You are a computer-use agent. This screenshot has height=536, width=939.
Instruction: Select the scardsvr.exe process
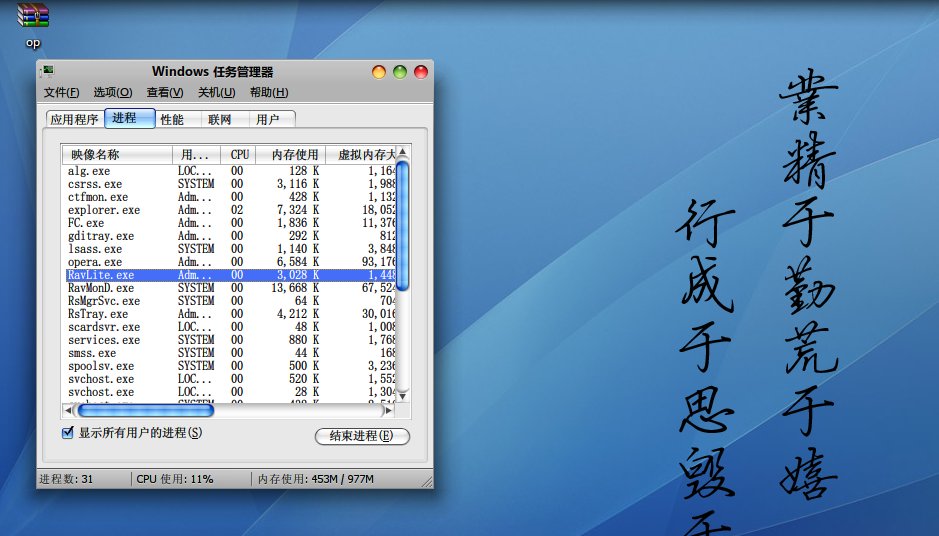231,327
